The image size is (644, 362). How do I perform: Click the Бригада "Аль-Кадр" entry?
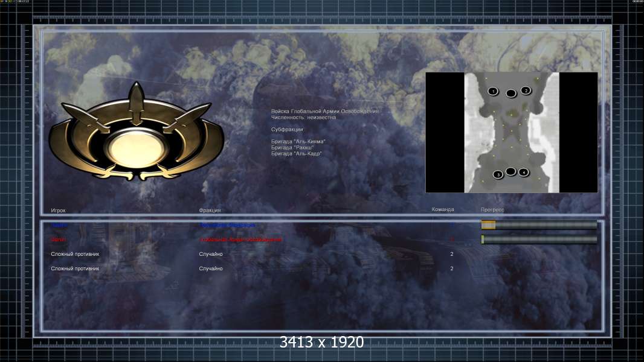pyautogui.click(x=297, y=154)
